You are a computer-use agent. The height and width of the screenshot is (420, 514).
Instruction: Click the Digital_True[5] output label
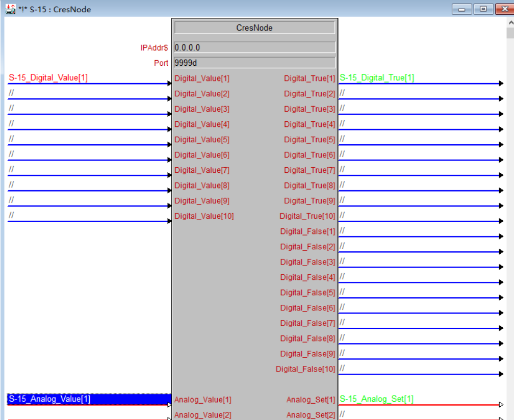[x=310, y=140]
